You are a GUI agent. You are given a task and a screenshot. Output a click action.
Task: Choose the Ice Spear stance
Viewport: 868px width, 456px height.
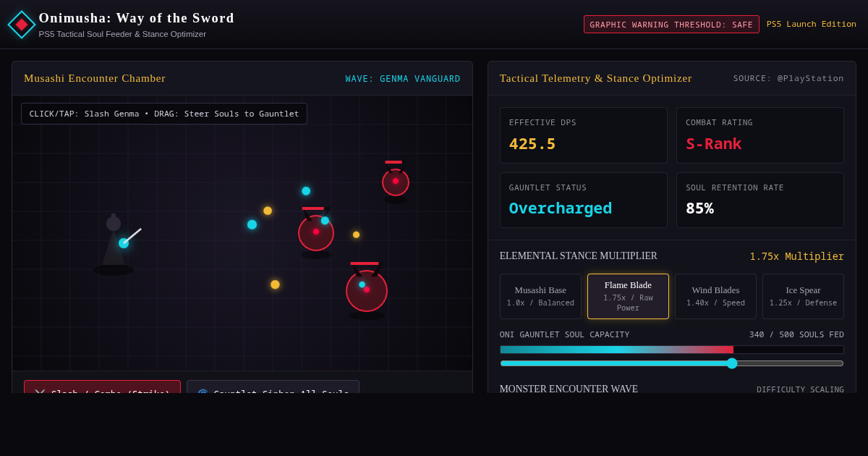(x=803, y=296)
